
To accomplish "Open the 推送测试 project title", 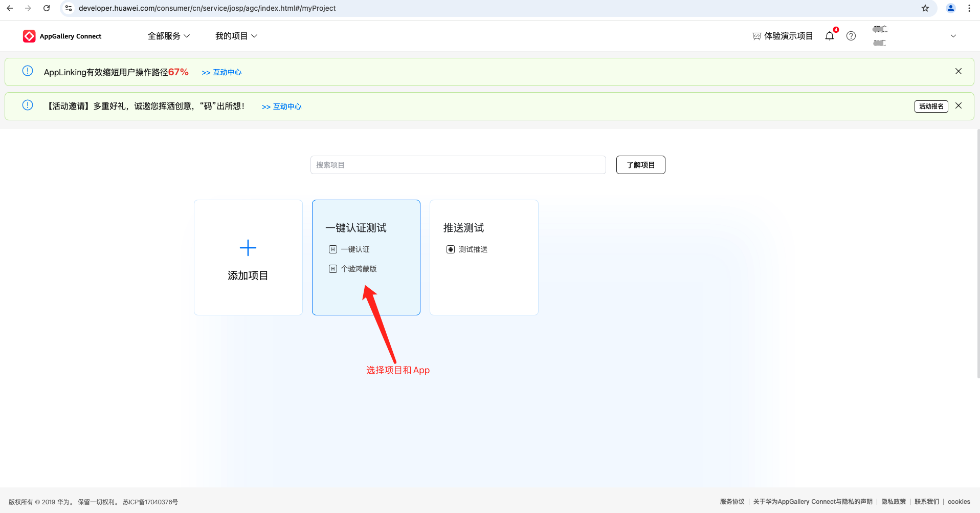I will (x=463, y=228).
